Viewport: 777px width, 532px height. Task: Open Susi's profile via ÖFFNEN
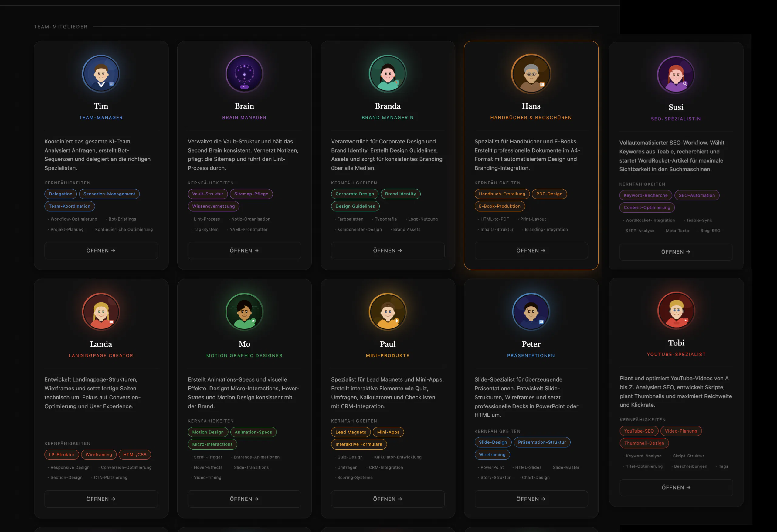(676, 252)
